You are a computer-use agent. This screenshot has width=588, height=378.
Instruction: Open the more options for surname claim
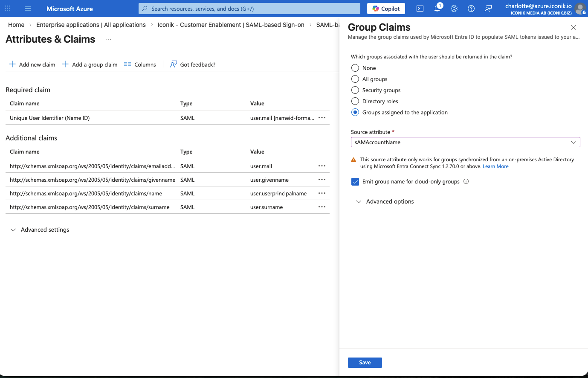coord(322,207)
